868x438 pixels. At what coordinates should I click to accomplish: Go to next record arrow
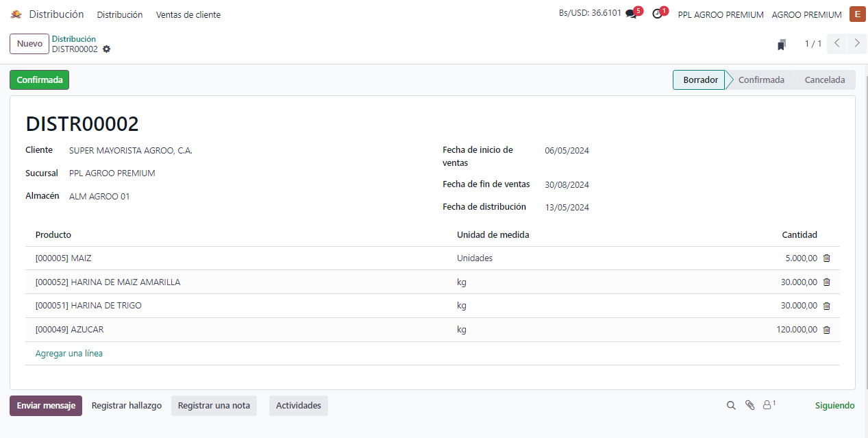857,44
